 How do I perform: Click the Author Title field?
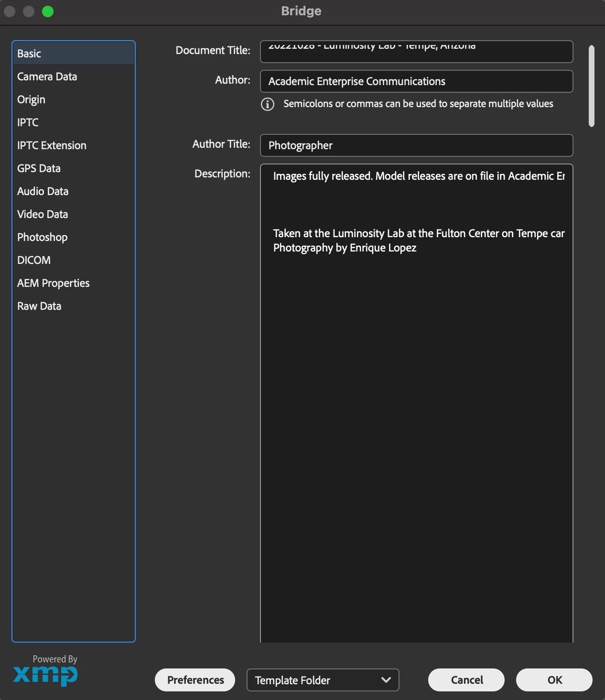click(x=416, y=145)
